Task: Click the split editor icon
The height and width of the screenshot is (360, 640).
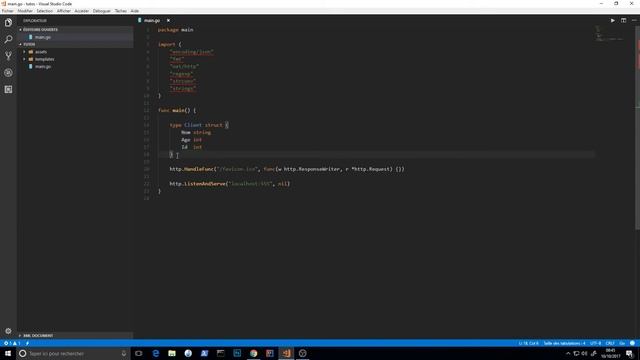Action: [x=623, y=20]
